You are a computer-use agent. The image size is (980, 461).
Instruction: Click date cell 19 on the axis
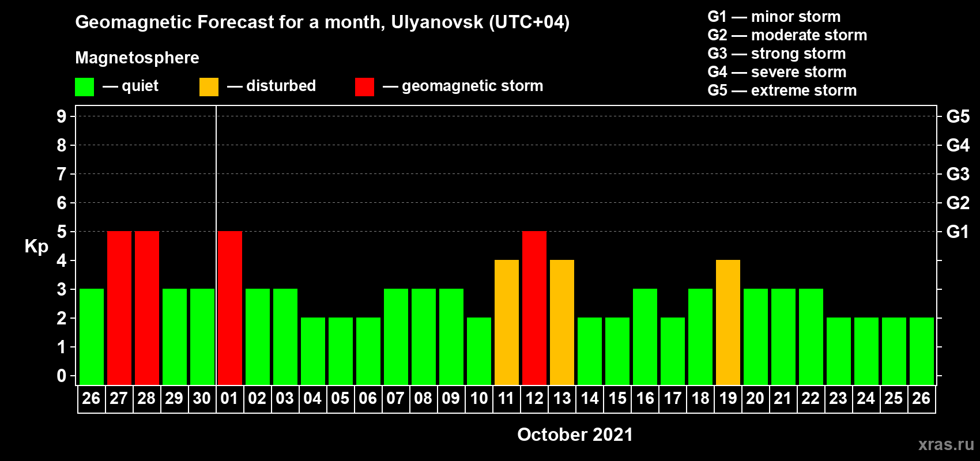click(728, 399)
